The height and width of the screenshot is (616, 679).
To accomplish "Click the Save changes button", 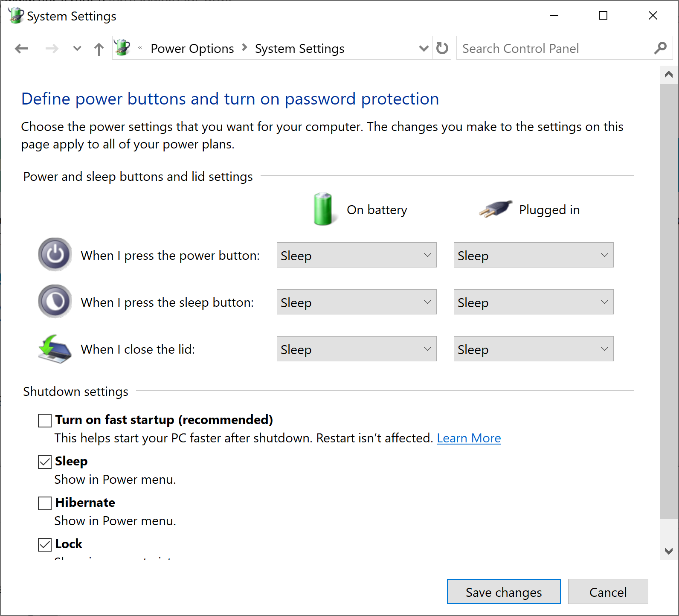I will pyautogui.click(x=503, y=592).
